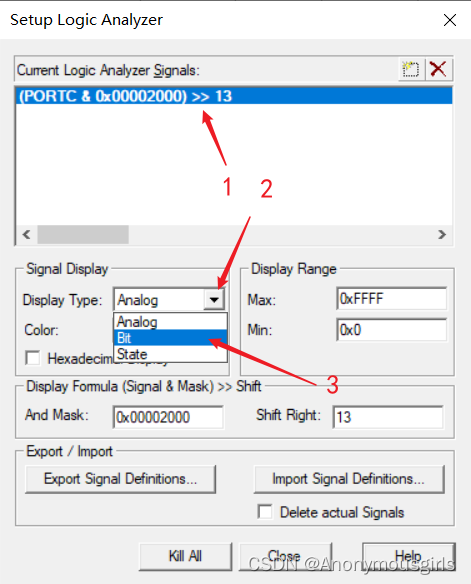This screenshot has width=471, height=584.
Task: Click the Close button
Action: pyautogui.click(x=285, y=556)
